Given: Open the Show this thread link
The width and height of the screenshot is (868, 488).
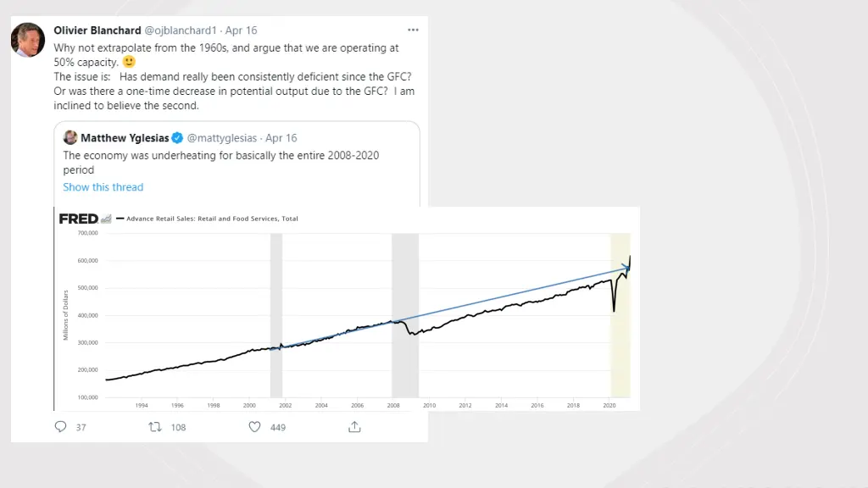Looking at the screenshot, I should [x=103, y=187].
